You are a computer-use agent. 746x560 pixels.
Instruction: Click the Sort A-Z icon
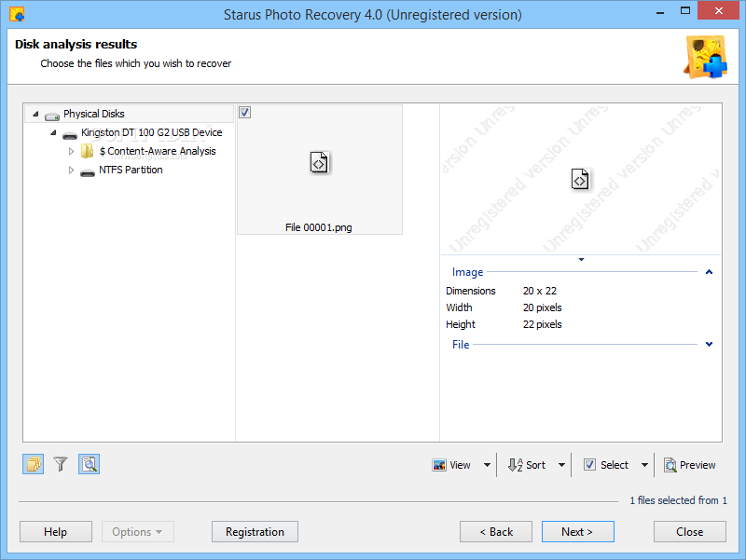516,465
